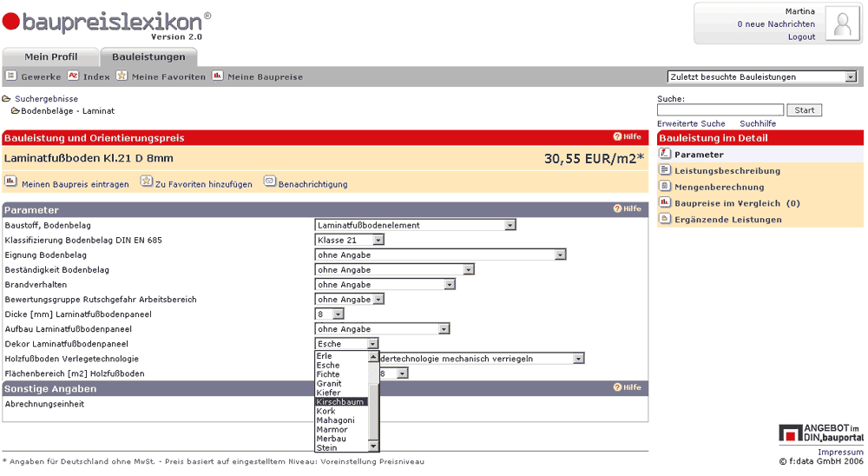Click the Suchergebnisse folder icon
The image size is (868, 476).
[x=7, y=99]
